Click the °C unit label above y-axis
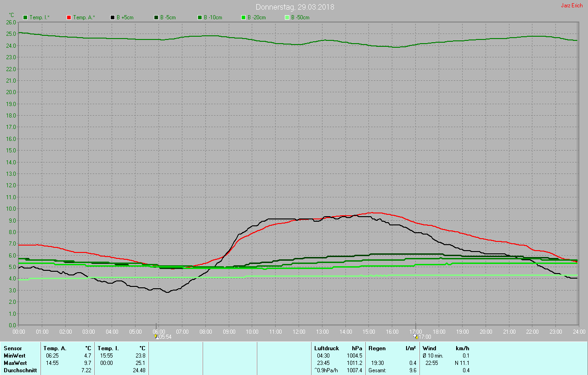 12,15
